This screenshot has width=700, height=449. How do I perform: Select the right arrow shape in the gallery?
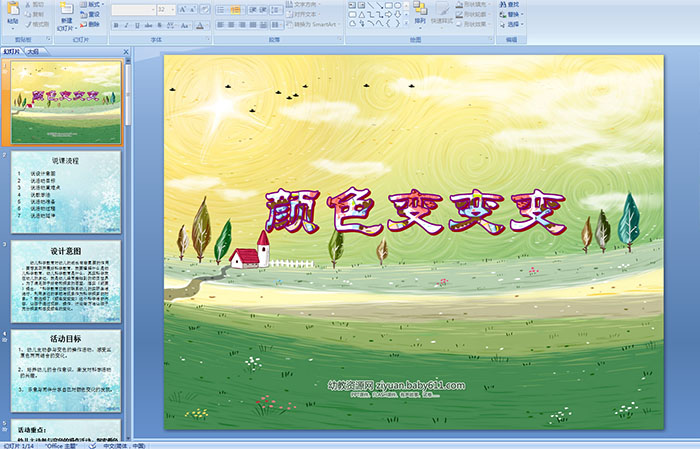(388, 14)
